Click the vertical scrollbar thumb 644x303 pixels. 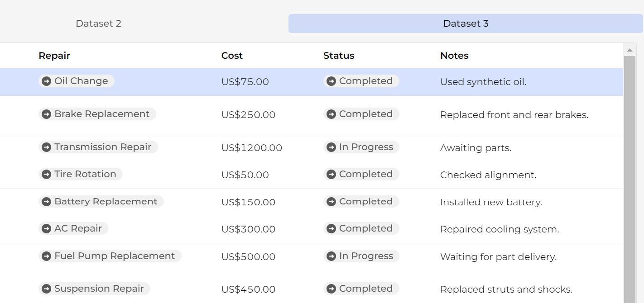pos(630,180)
